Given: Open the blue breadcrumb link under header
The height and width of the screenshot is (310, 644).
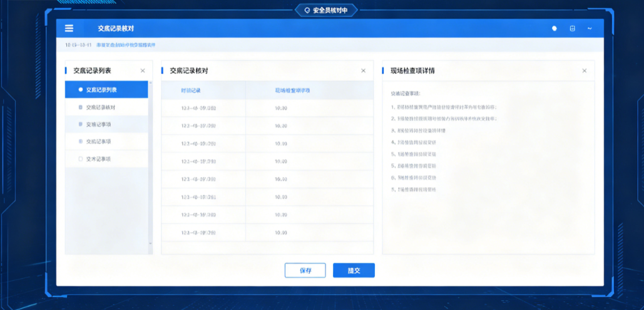Looking at the screenshot, I should (x=126, y=45).
